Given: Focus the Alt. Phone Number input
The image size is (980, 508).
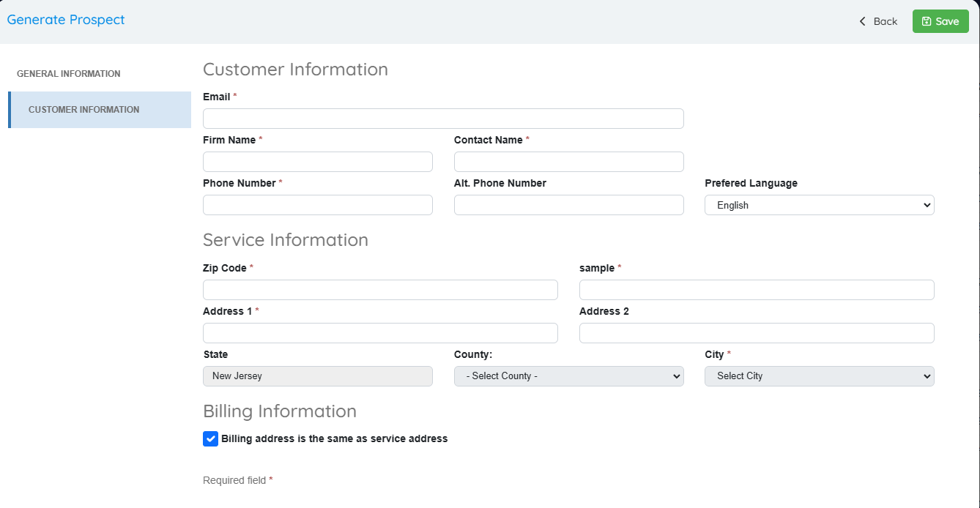Looking at the screenshot, I should [x=569, y=205].
